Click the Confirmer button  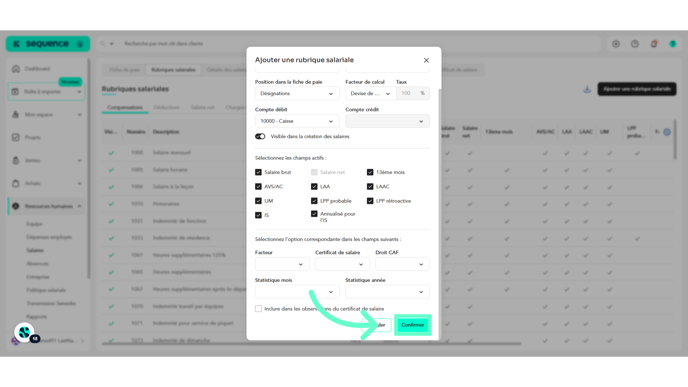(x=412, y=325)
